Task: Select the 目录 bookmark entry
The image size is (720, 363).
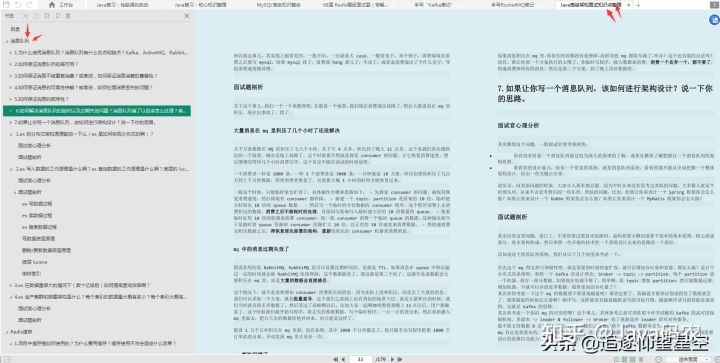Action: (x=16, y=29)
